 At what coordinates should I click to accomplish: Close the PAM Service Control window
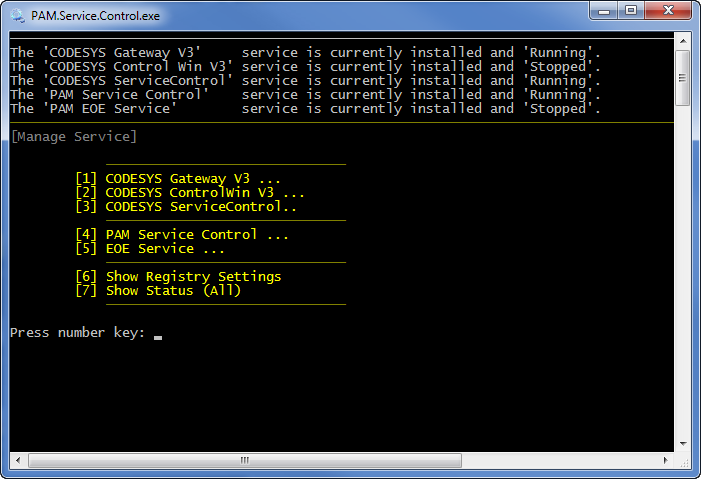(x=668, y=11)
